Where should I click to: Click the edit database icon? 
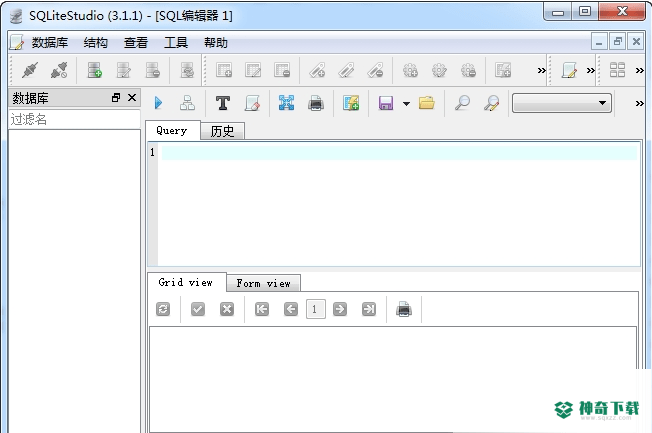coord(123,70)
